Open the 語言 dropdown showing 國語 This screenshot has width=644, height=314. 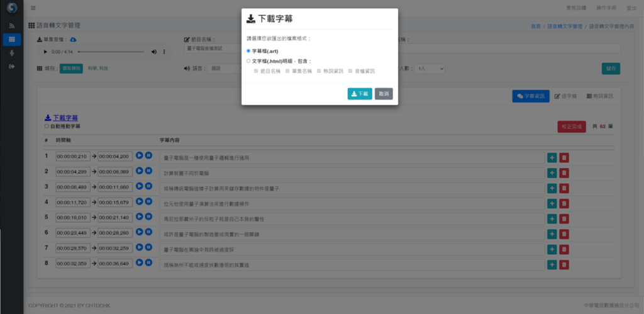tap(225, 69)
